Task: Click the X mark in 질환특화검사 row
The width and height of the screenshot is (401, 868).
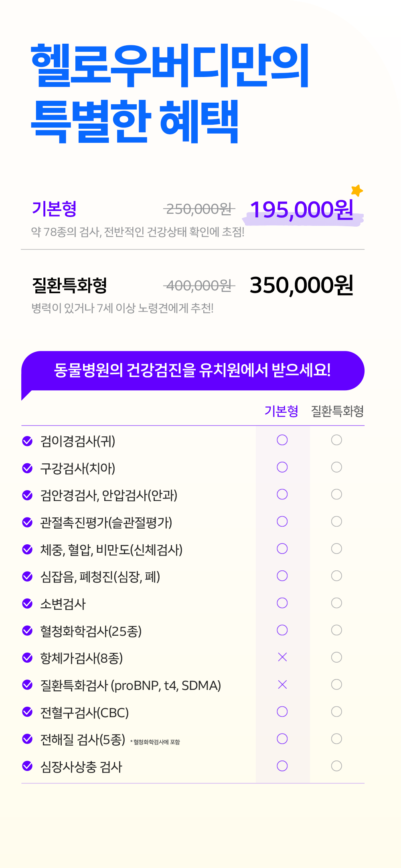Action: point(282,684)
